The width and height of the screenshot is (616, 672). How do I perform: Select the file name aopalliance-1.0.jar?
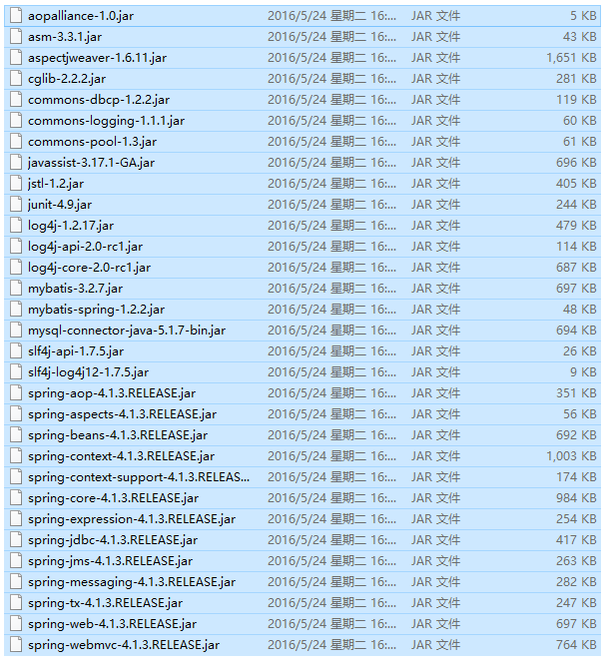[x=81, y=16]
